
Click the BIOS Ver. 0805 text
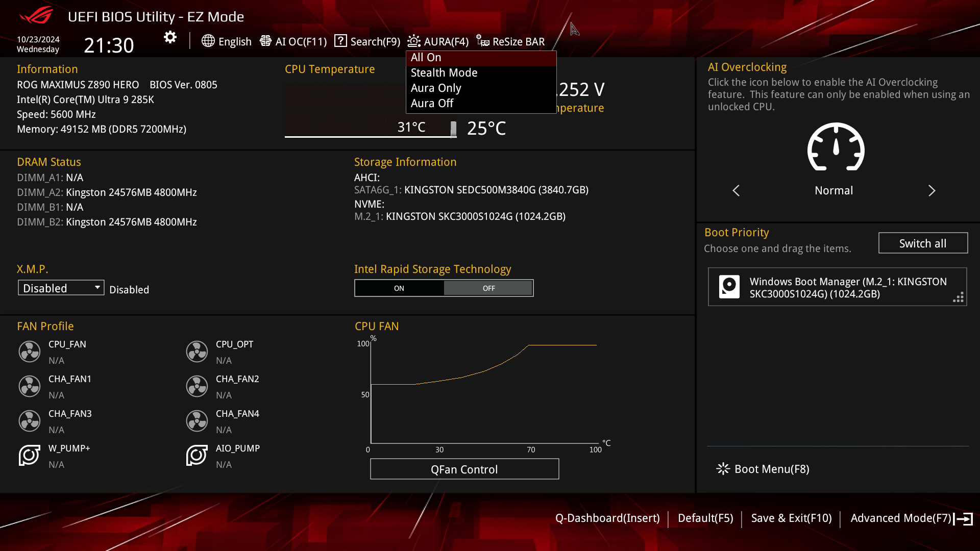click(183, 85)
